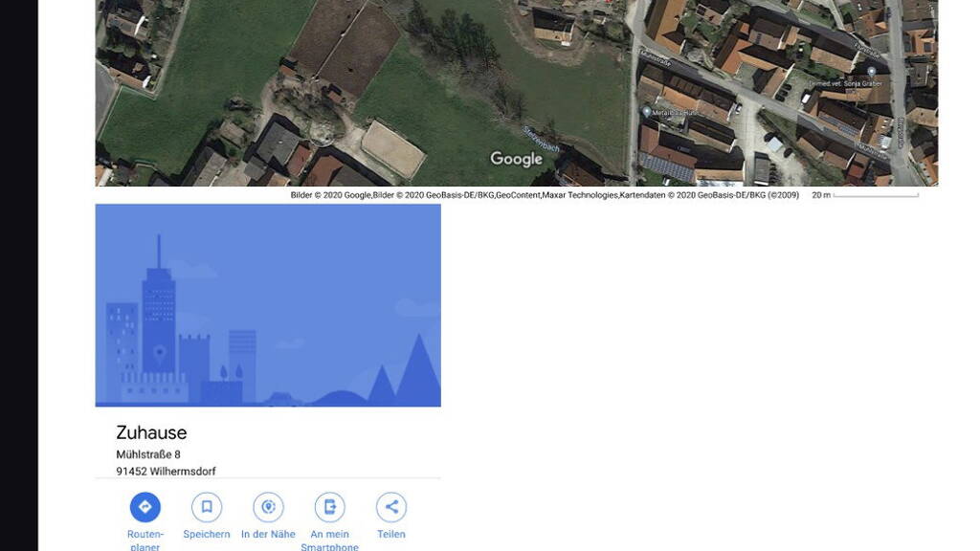Click the Forststraße street label
This screenshot has width=980, height=551.
coord(866,48)
